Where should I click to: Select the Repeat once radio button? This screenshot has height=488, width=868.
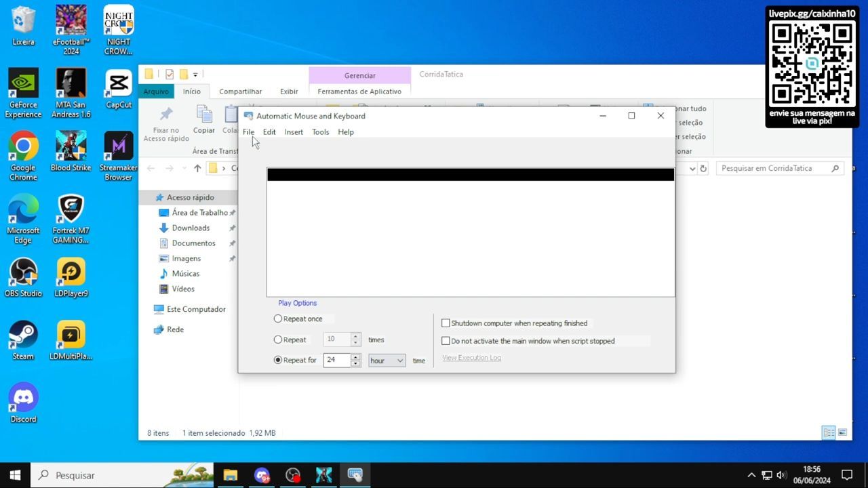(x=278, y=319)
